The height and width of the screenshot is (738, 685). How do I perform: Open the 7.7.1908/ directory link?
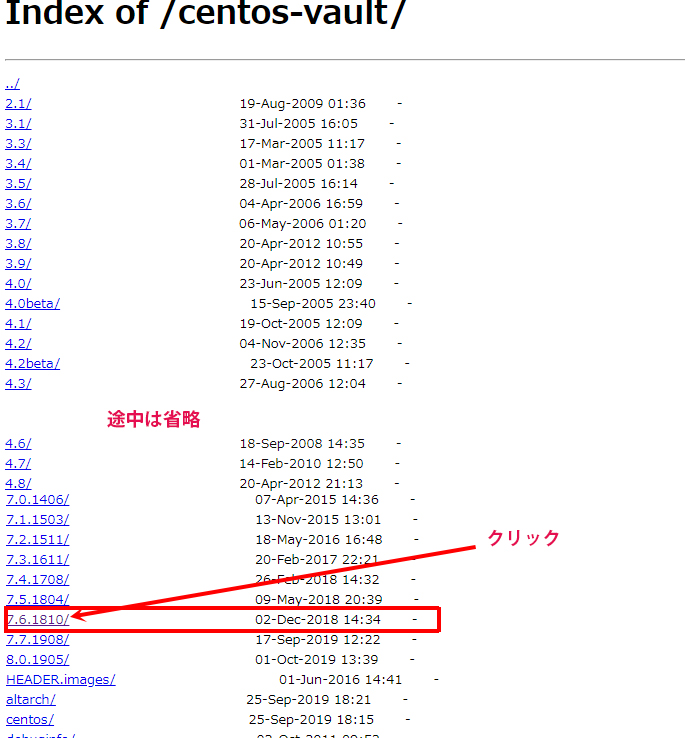38,640
